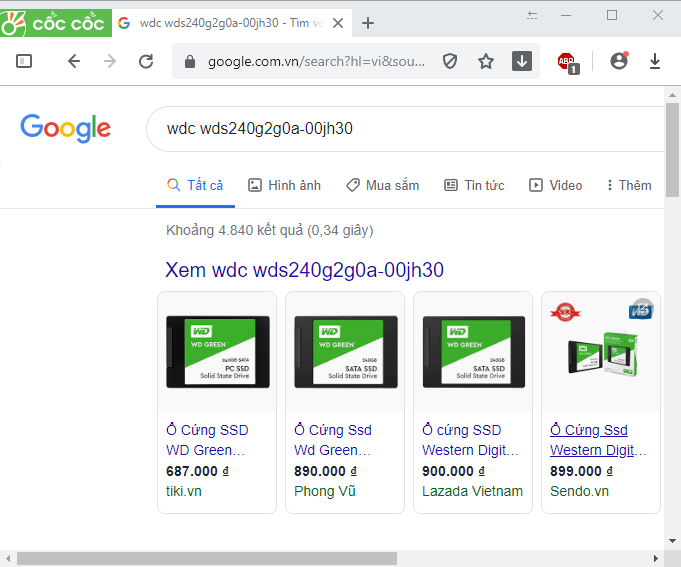Open the Cốc Cốc browser logo menu
Image resolution: width=681 pixels, height=567 pixels.
(x=56, y=23)
